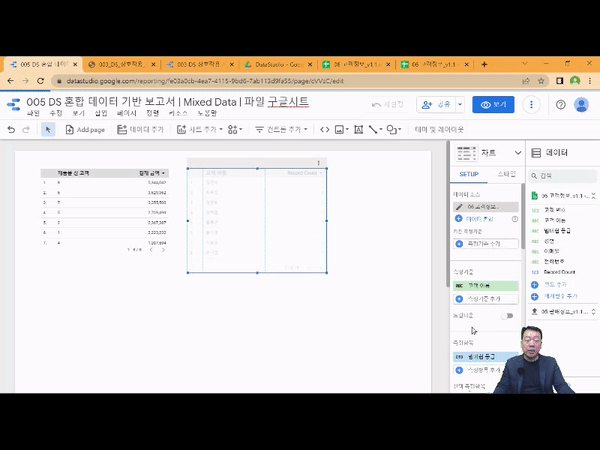Expand the chart type selector chevron
Screen dimensions: 600x450
coord(517,153)
